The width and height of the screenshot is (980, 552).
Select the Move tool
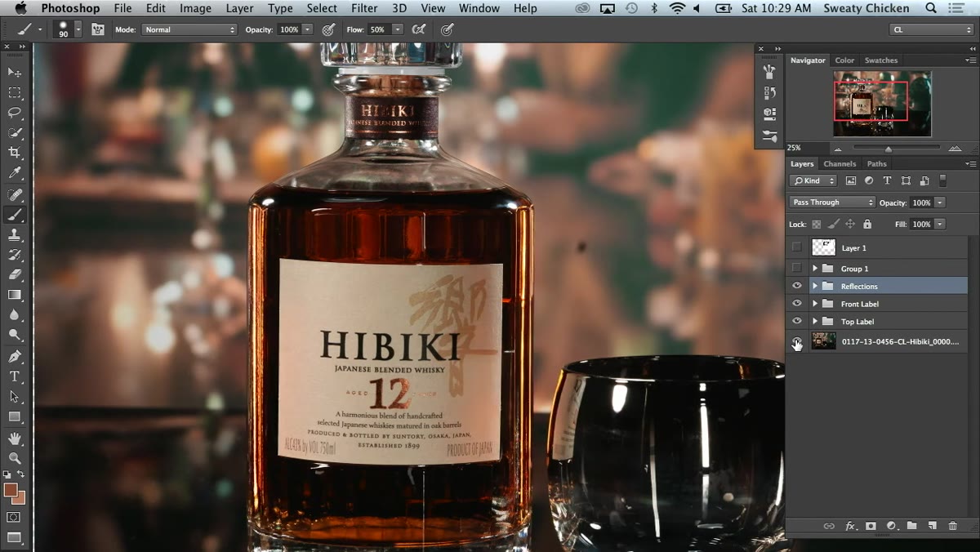[15, 73]
